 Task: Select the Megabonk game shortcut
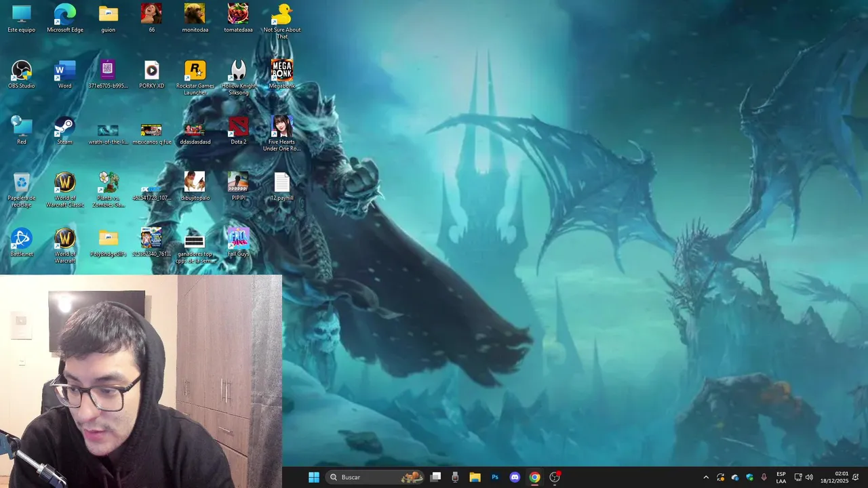[x=282, y=75]
